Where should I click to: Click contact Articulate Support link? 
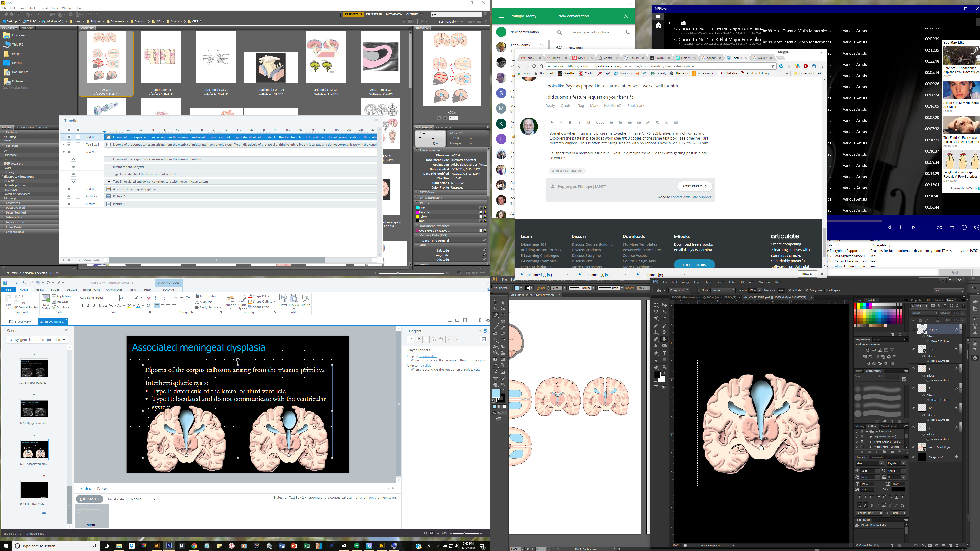[692, 197]
